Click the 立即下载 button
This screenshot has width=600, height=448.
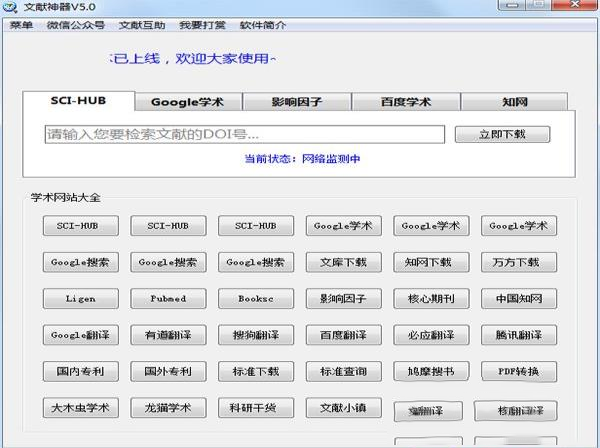click(x=502, y=134)
